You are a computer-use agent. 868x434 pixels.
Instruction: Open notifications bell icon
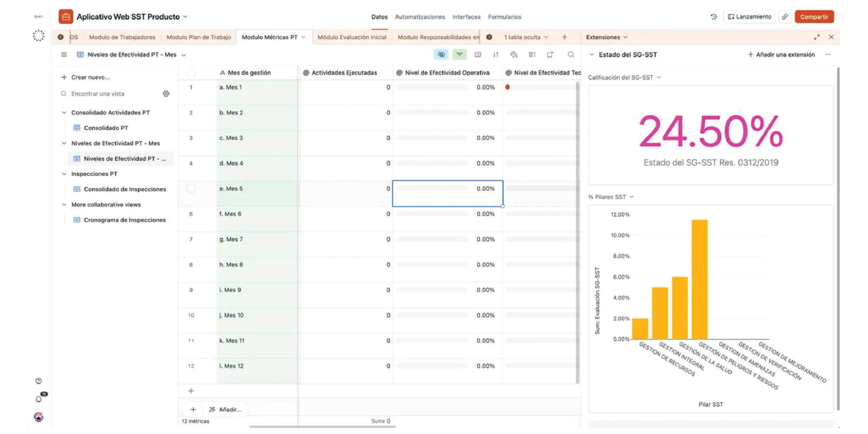[39, 399]
